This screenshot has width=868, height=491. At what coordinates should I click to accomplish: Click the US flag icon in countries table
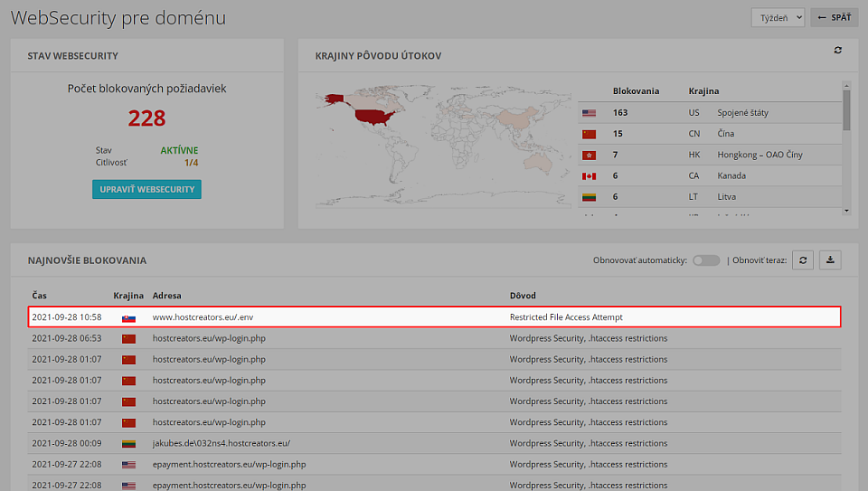589,113
